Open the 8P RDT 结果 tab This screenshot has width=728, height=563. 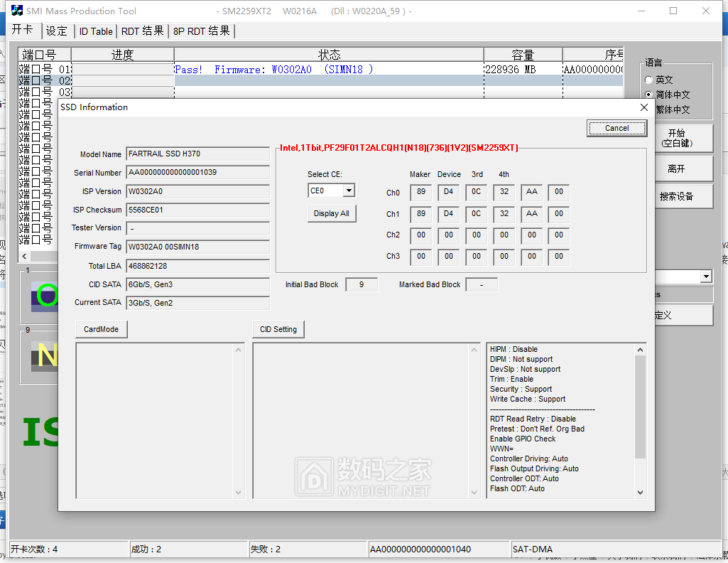(x=202, y=31)
